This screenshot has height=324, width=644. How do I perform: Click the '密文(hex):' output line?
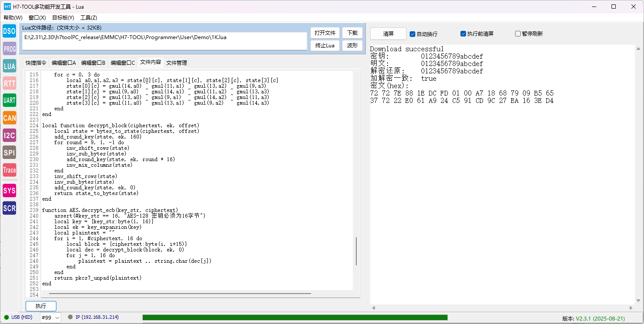(x=389, y=86)
